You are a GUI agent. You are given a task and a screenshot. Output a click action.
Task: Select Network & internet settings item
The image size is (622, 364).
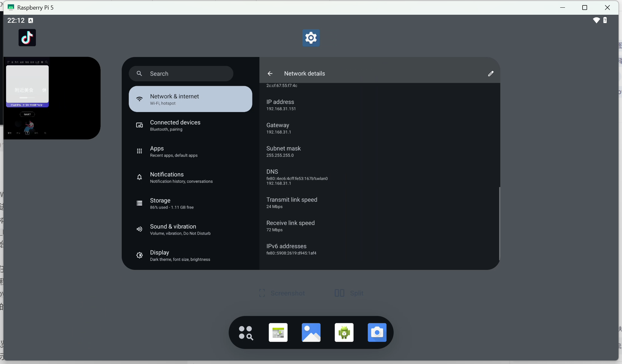[190, 99]
